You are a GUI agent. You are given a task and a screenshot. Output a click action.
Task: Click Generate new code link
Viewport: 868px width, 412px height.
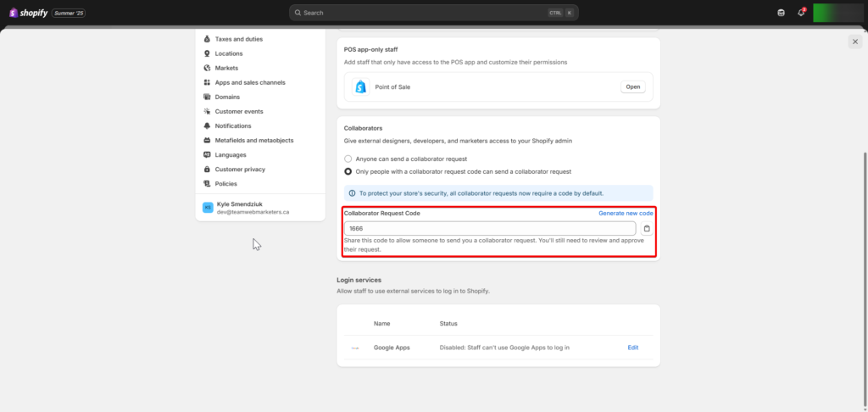(x=626, y=213)
